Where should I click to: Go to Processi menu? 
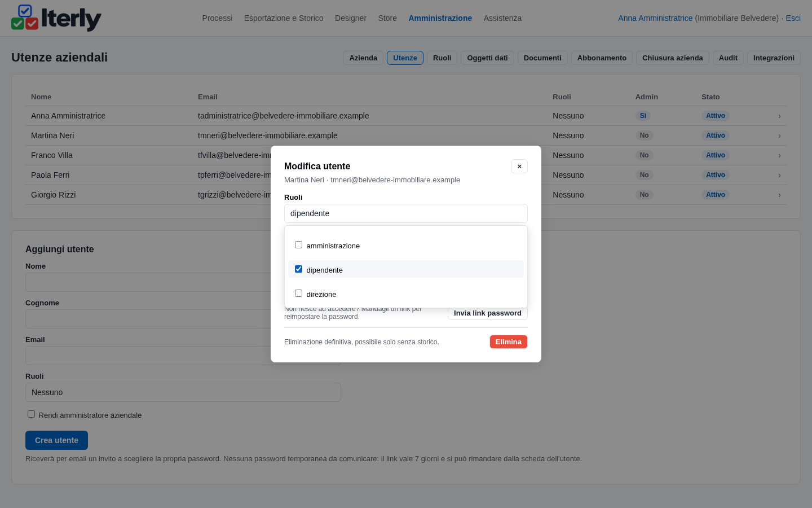point(217,18)
